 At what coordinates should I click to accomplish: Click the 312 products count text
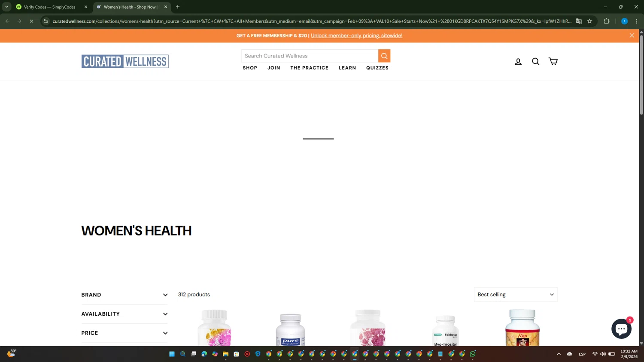point(194,295)
